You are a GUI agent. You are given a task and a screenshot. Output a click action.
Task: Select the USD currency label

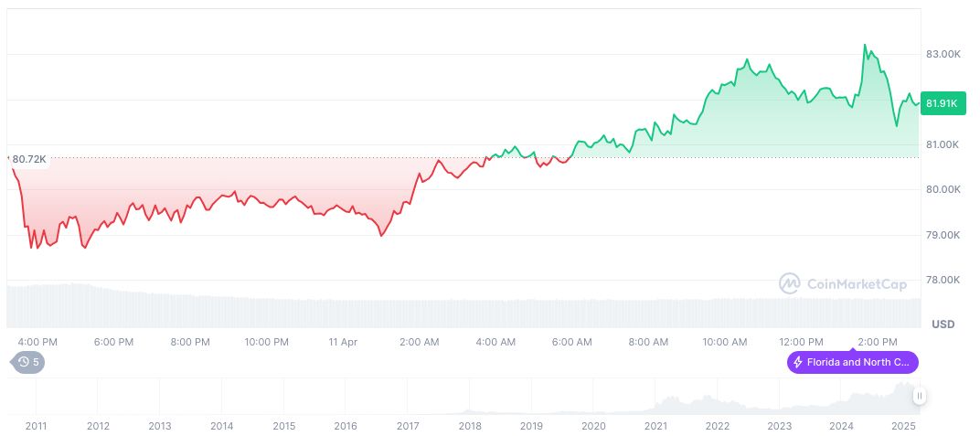943,324
